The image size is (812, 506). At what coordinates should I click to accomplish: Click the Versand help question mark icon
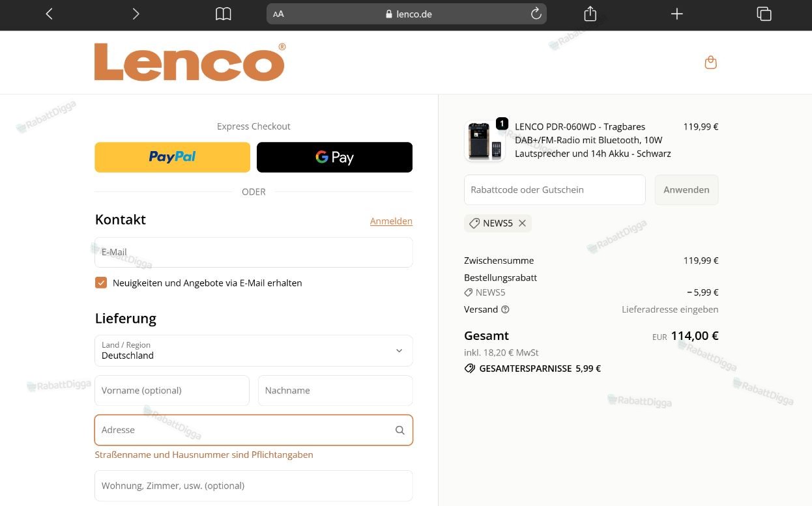tap(505, 309)
